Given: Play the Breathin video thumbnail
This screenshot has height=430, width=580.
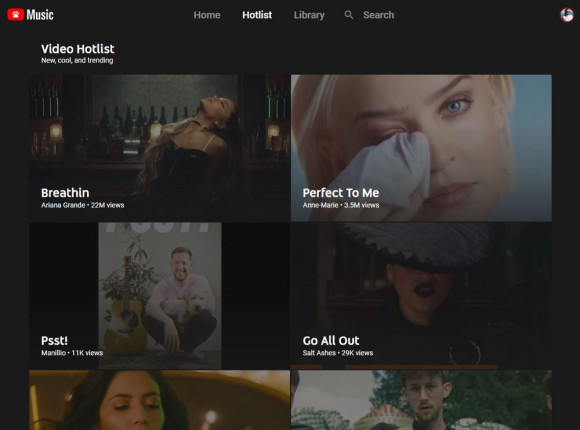Looking at the screenshot, I should 159,148.
